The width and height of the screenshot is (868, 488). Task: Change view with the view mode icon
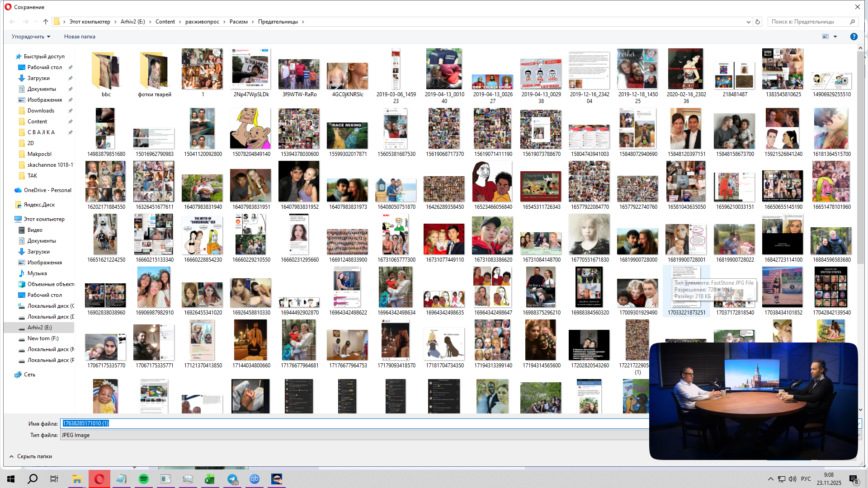click(x=826, y=37)
